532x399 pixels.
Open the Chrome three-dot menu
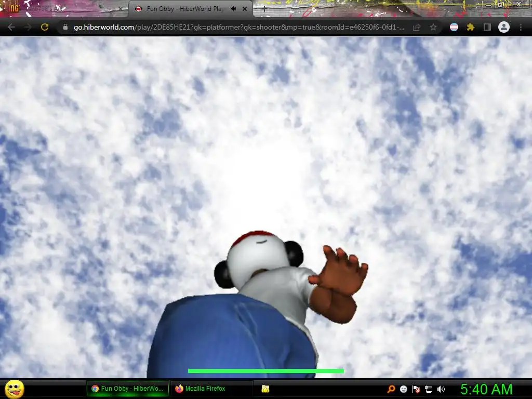(x=521, y=27)
